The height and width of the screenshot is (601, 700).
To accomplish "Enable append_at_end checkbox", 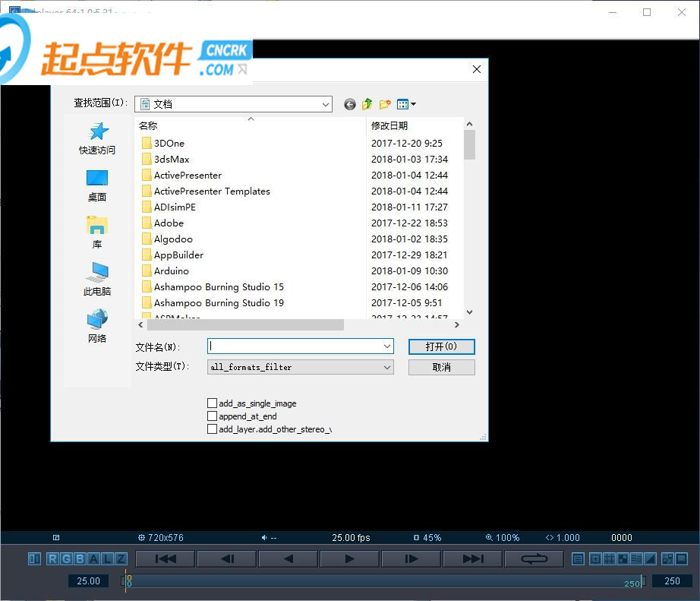I will click(x=212, y=416).
